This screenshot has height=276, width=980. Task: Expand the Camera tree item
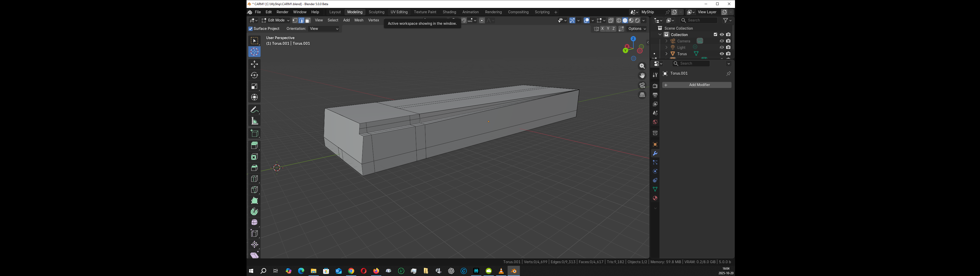pyautogui.click(x=666, y=41)
